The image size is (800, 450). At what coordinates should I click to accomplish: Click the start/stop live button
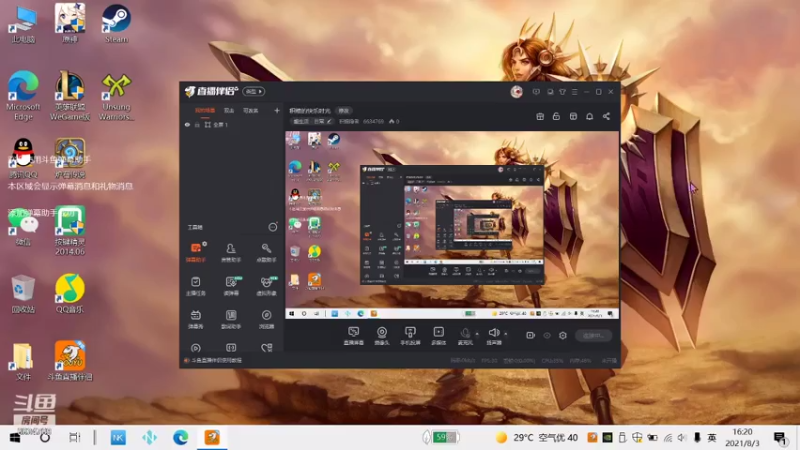point(593,335)
